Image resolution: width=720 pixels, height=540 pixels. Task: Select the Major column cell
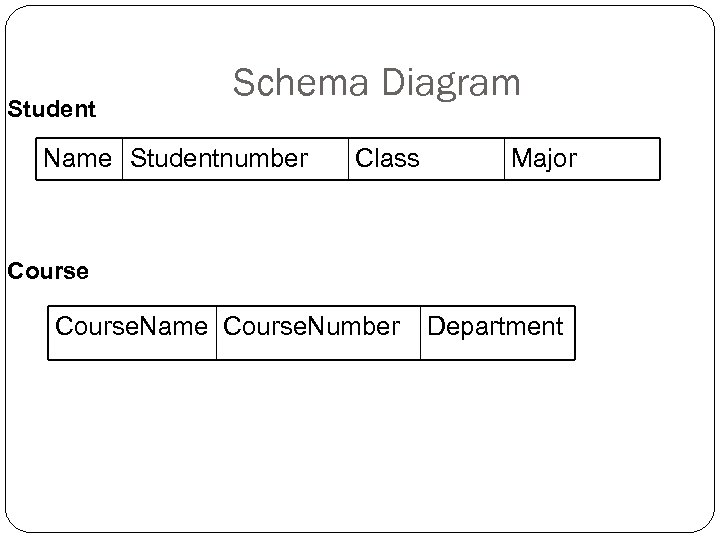click(x=544, y=158)
